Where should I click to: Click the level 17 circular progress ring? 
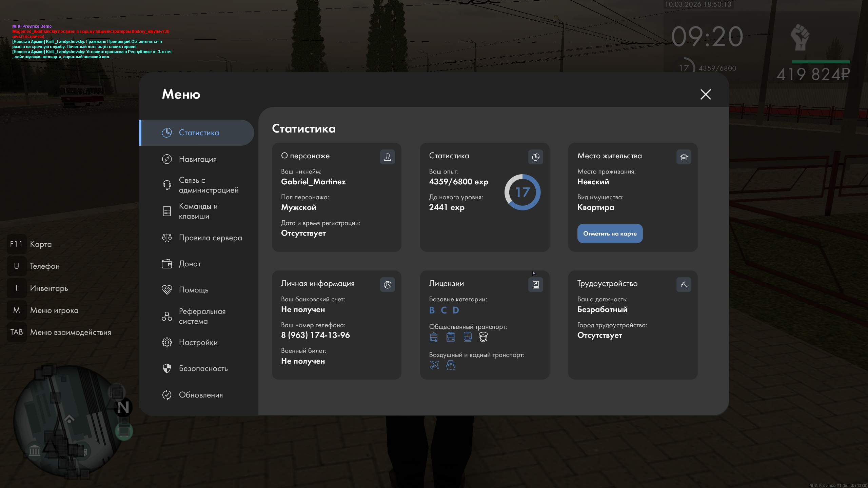pyautogui.click(x=522, y=192)
